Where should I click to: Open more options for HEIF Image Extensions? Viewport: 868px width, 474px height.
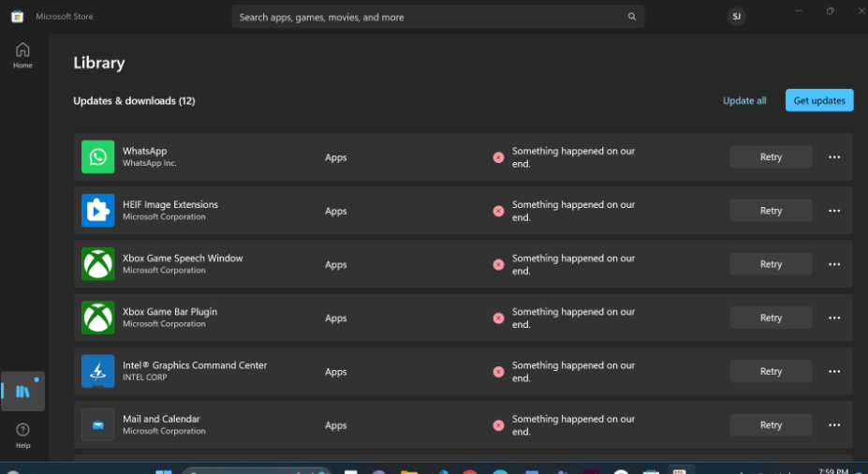[834, 211]
